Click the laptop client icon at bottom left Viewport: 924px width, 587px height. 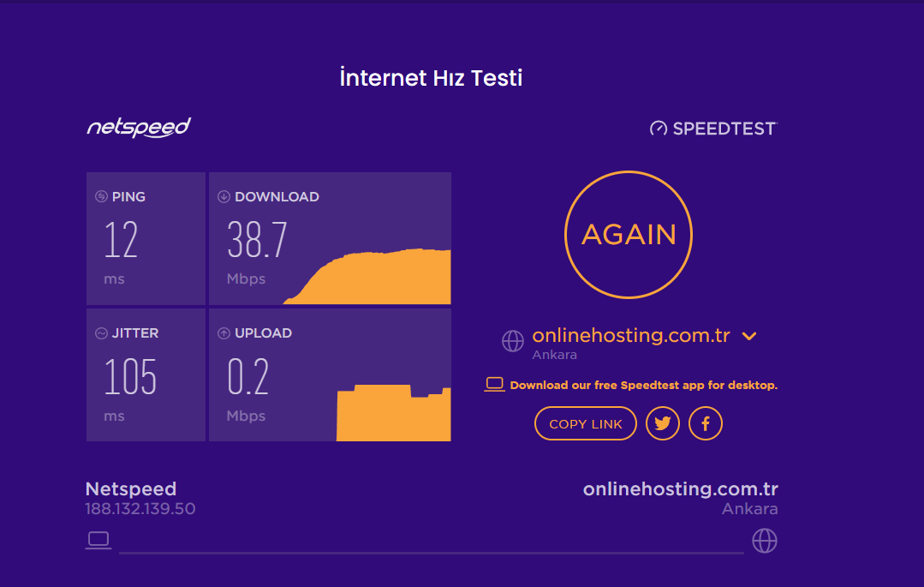point(98,540)
